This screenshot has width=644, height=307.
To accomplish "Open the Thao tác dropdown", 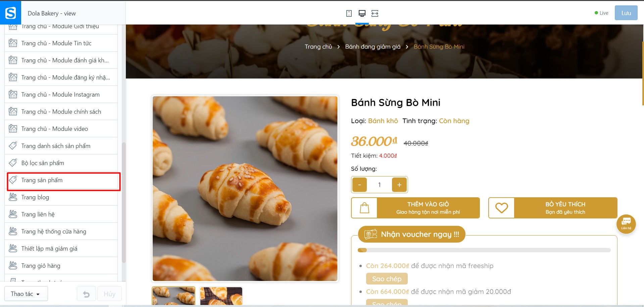I will (x=26, y=294).
